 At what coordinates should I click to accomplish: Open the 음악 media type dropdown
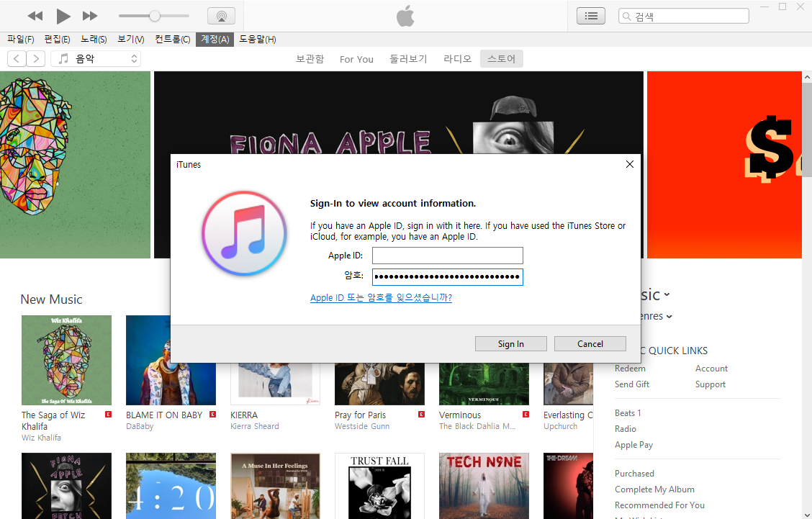click(x=96, y=58)
